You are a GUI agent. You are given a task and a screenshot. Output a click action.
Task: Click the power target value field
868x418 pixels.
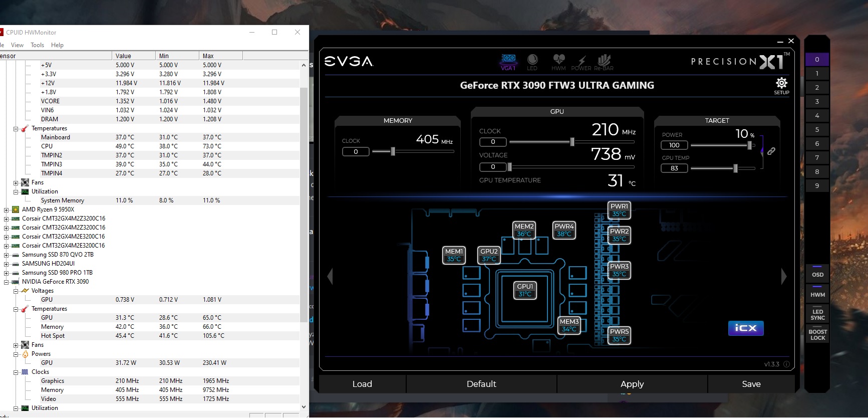[674, 145]
